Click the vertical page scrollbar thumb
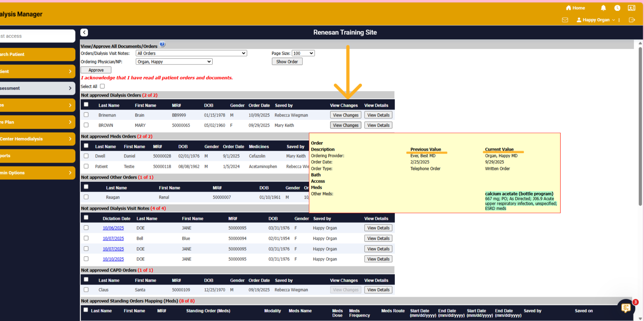Screen dimensions: 644x321 tap(640, 126)
